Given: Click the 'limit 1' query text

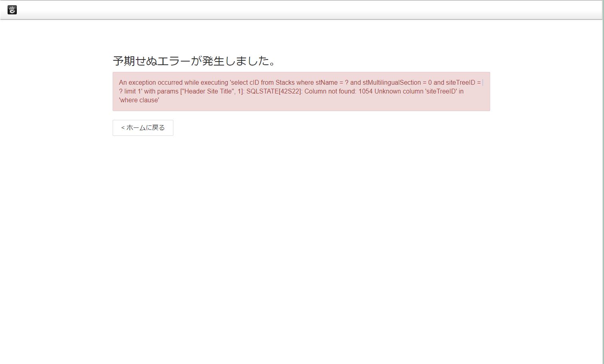Looking at the screenshot, I should pos(133,91).
